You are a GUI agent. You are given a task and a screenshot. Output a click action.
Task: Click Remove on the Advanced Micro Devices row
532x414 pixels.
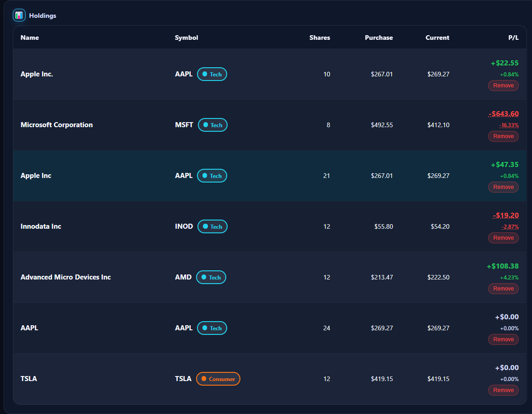(503, 289)
